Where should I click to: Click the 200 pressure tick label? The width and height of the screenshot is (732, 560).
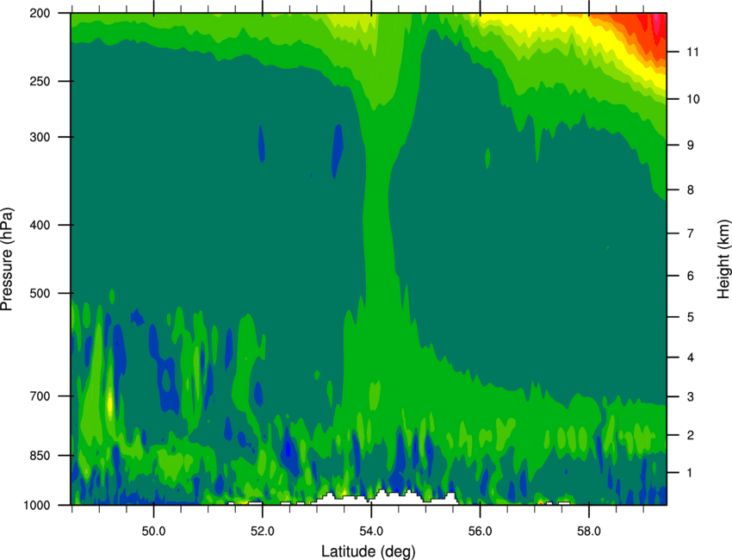click(40, 14)
